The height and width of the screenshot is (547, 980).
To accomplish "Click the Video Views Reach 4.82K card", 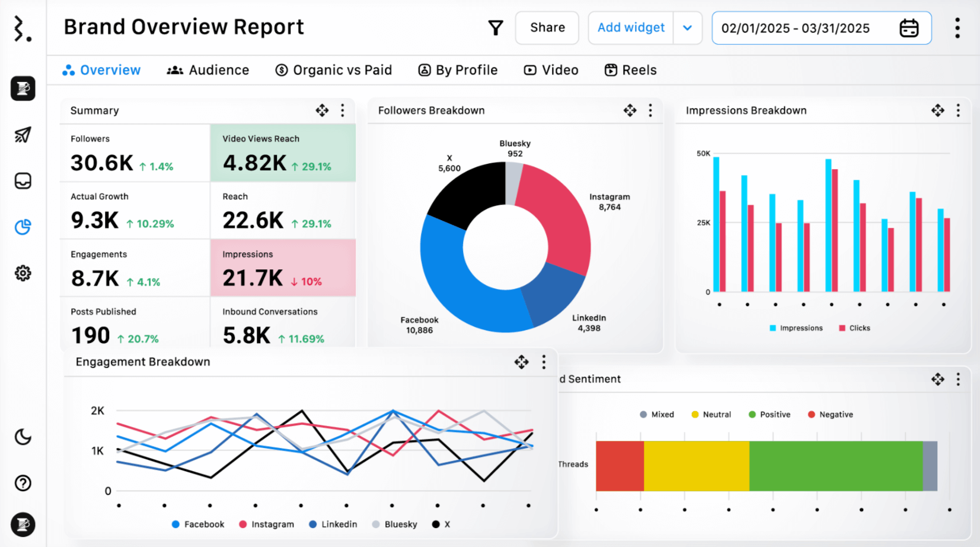I will tap(283, 153).
